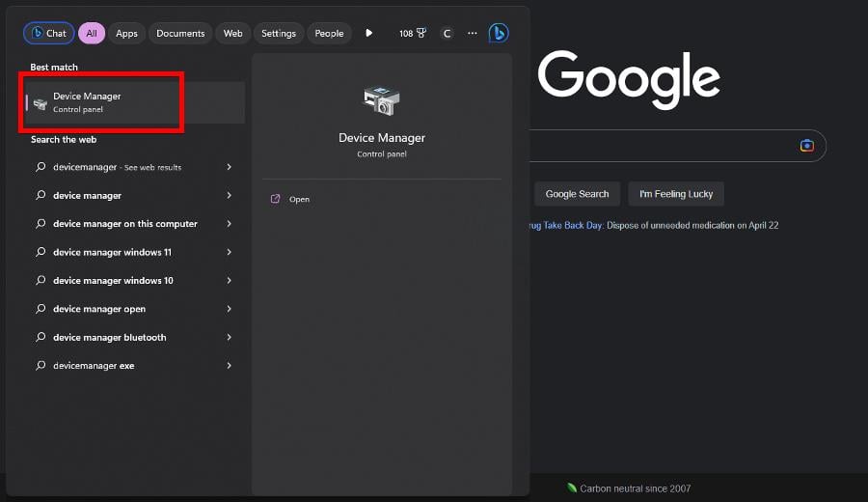868x502 pixels.
Task: Expand chevron for device manager bluetooth
Action: click(230, 338)
